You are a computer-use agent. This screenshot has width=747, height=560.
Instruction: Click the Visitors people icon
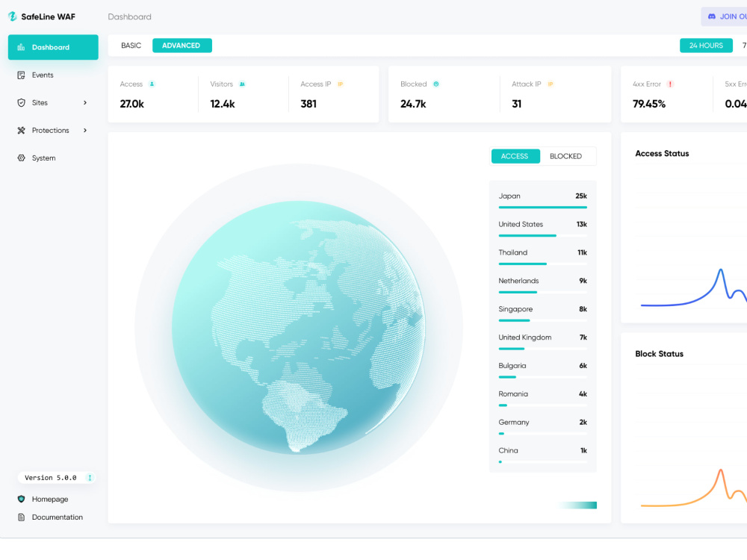(x=242, y=84)
